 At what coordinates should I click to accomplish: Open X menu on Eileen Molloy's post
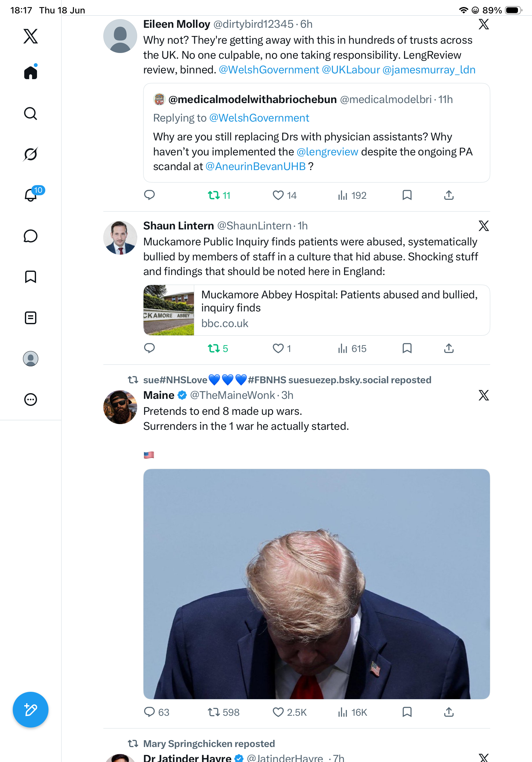[x=484, y=24]
